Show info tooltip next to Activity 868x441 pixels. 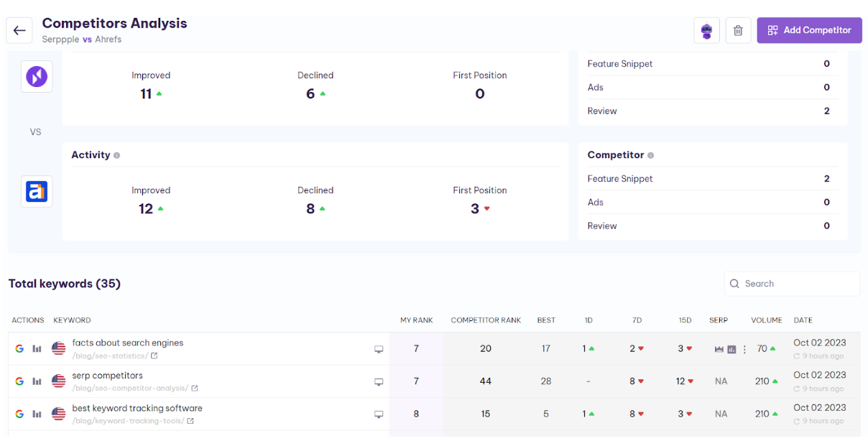117,155
